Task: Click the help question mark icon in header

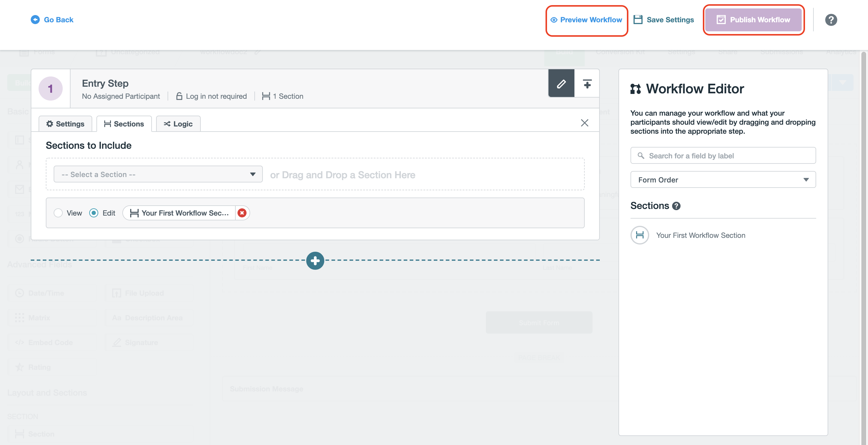Action: (x=831, y=20)
